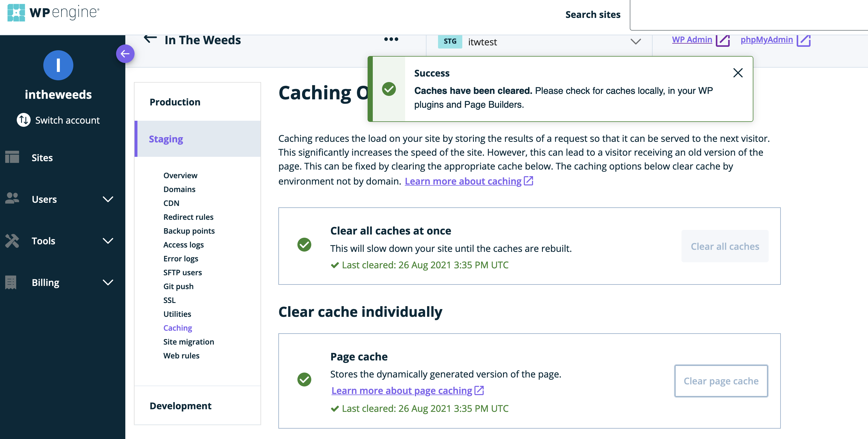Dismiss the Success notification

[737, 73]
